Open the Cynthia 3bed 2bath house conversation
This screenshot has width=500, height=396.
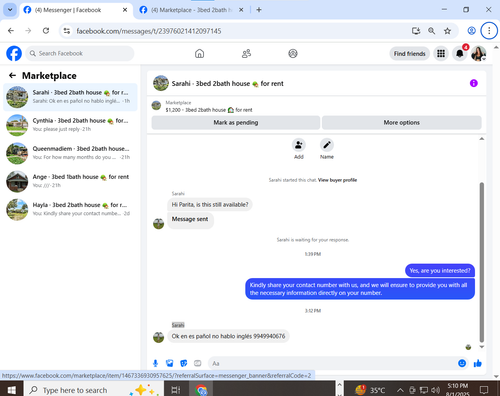click(70, 125)
